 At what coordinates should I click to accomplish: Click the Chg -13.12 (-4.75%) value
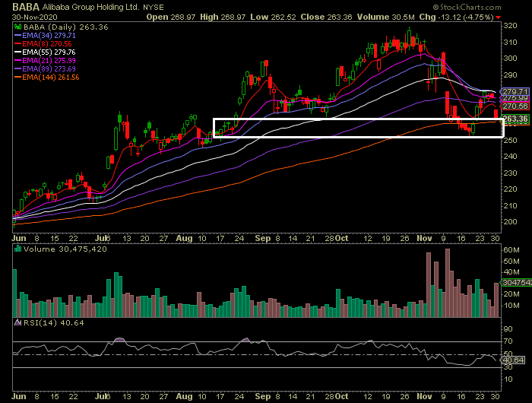click(456, 17)
